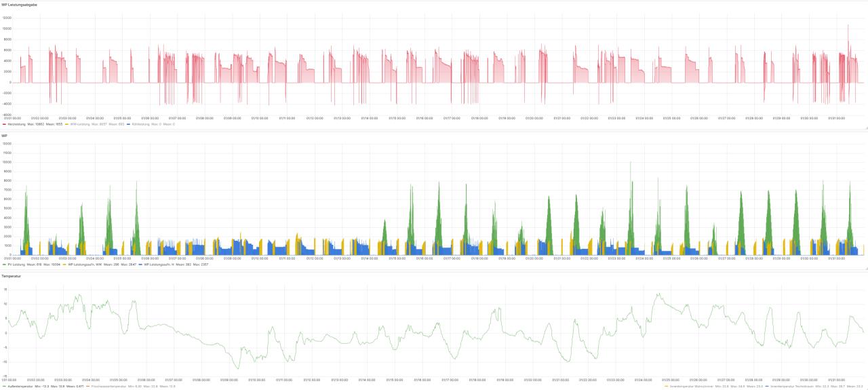
Task: Click the yellow WP Leistungsaufn. WW color marker
Action: pos(64,265)
